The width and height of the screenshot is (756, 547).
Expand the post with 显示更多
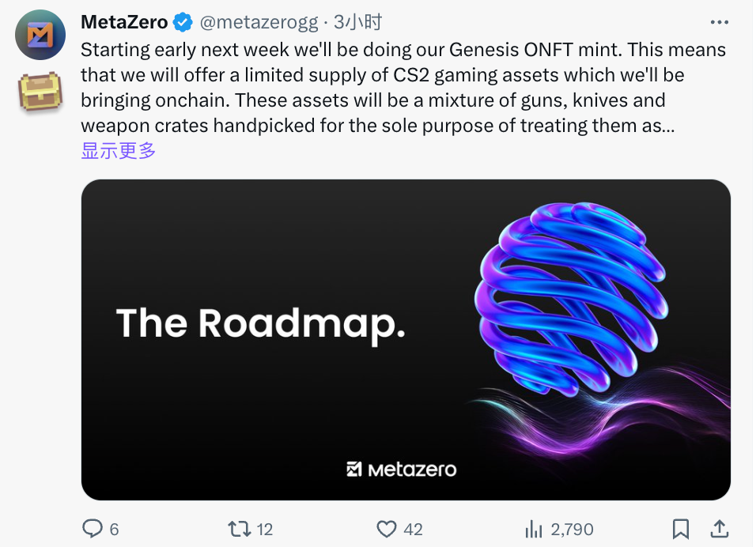(119, 150)
